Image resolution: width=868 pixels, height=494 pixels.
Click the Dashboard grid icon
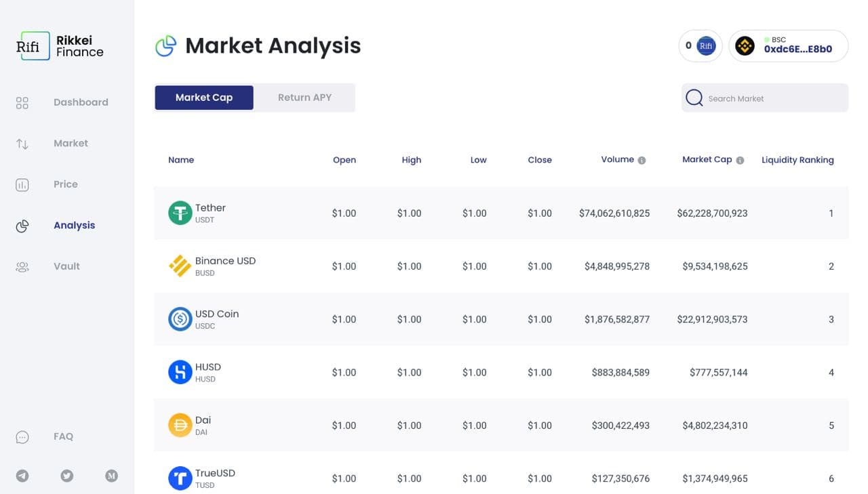click(22, 102)
